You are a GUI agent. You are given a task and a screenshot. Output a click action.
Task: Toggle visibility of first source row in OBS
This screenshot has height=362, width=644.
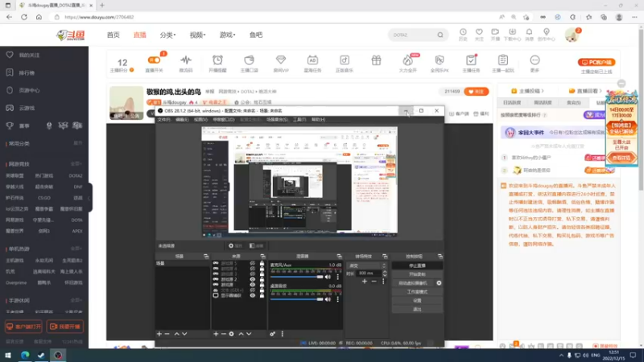point(252,263)
